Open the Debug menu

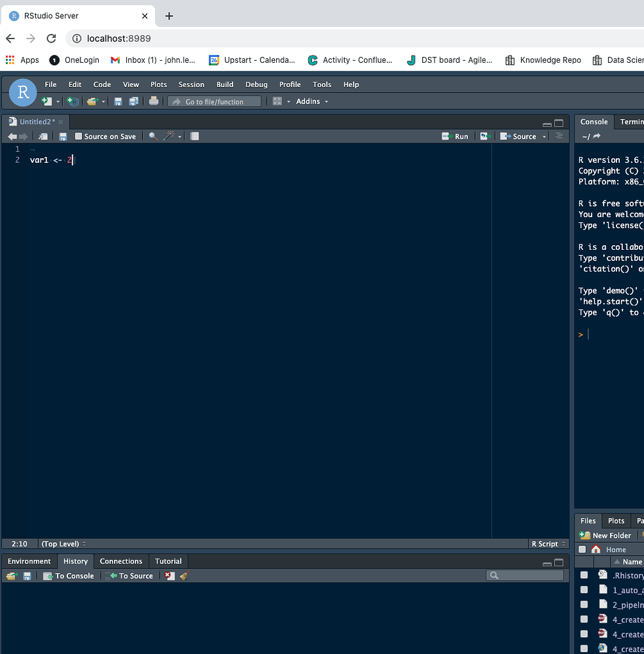tap(257, 84)
